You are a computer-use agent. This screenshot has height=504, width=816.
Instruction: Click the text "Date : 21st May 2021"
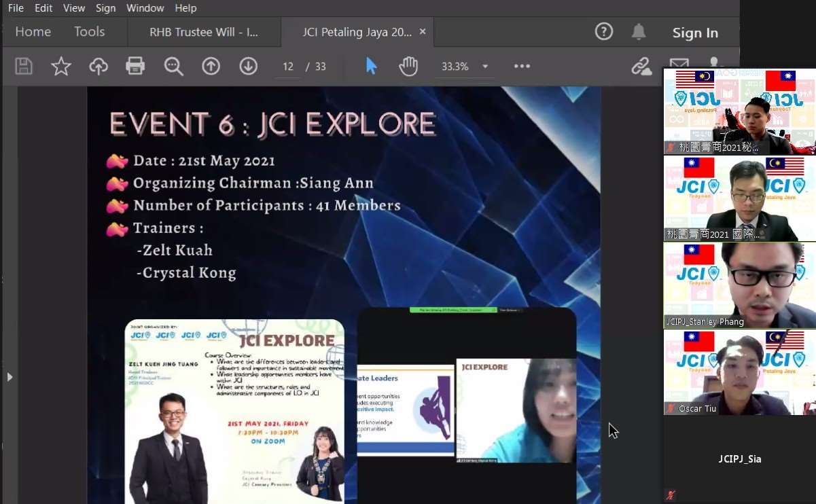click(x=204, y=161)
